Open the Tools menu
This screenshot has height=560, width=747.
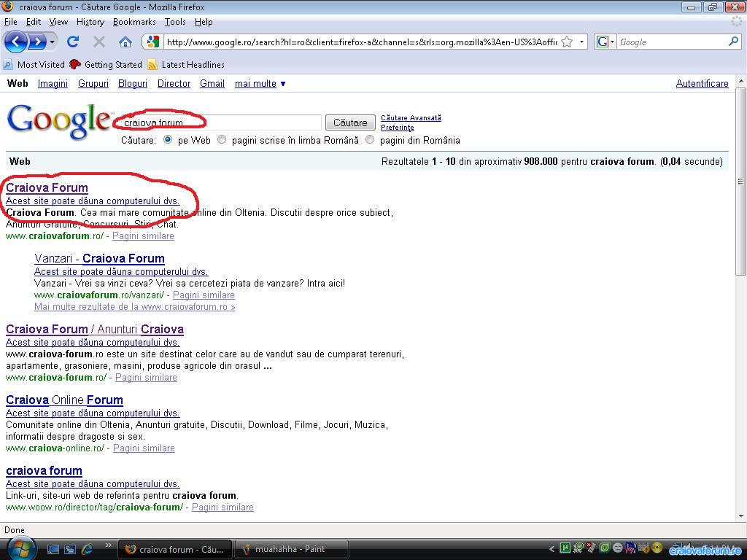tap(175, 22)
